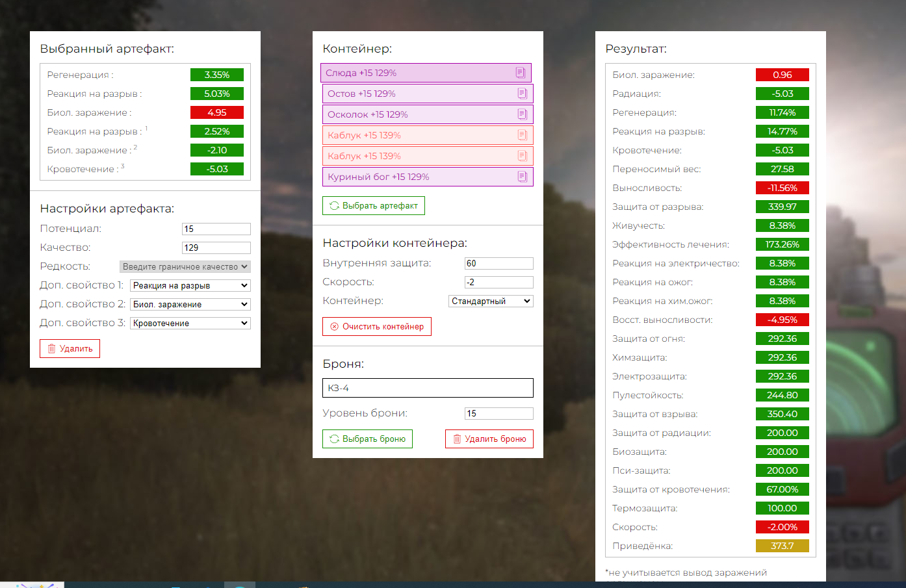Copy icon on Остов +15 129% row
The height and width of the screenshot is (588, 906).
(x=522, y=94)
